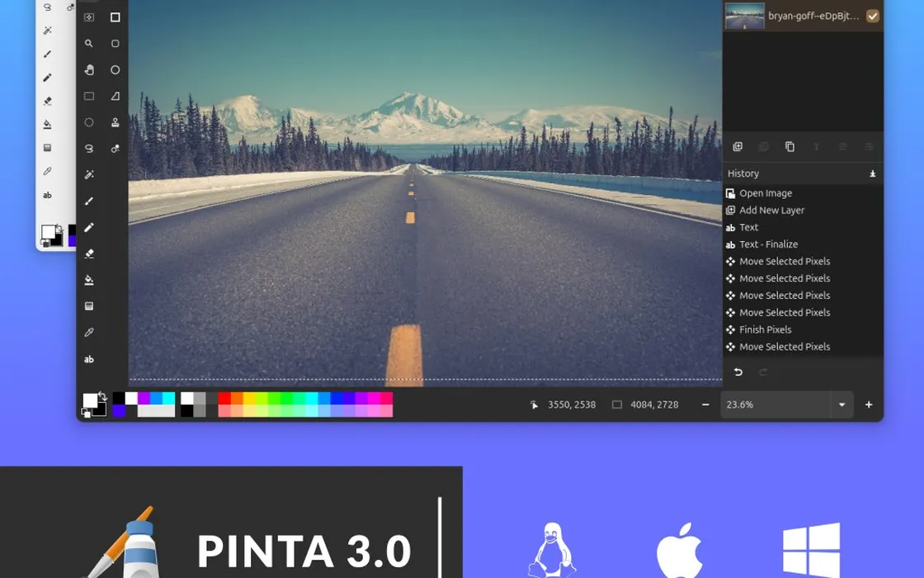Select the Rounded Rectangle tool in dark toolbox
Screen dimensions: 924x578
click(x=115, y=44)
